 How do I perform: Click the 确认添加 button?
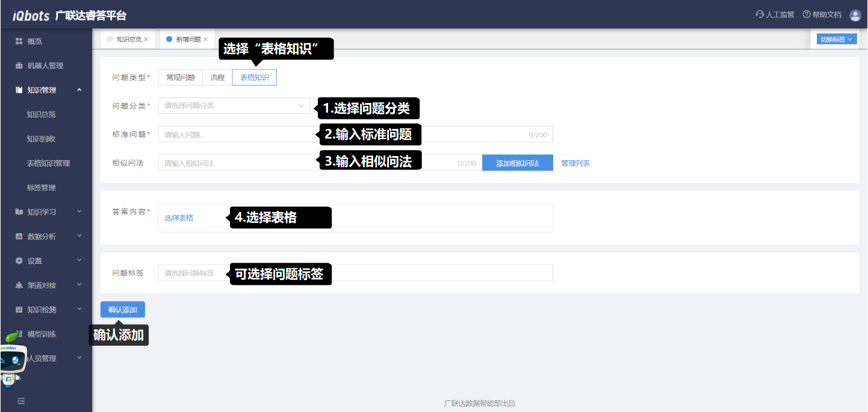[122, 310]
